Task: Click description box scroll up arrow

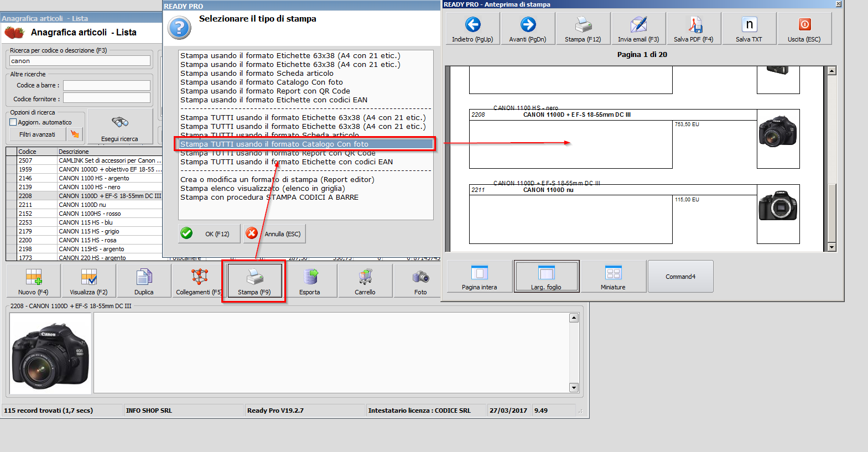Action: coord(574,318)
